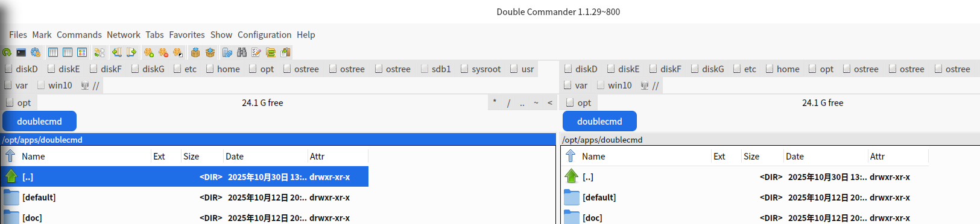Switch left panel to diskE drive
This screenshot has height=224, width=980.
tap(64, 69)
